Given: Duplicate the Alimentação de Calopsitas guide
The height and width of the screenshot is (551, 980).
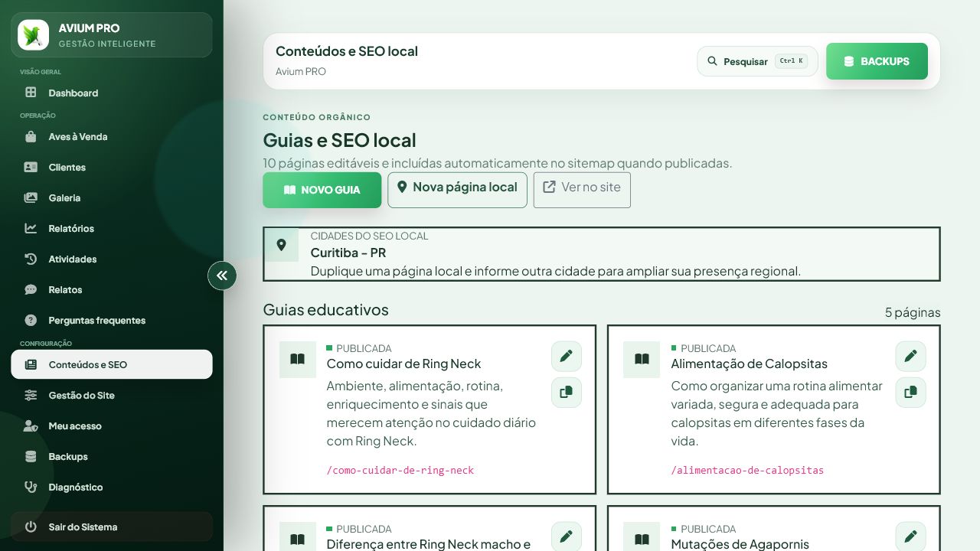Looking at the screenshot, I should [x=911, y=393].
